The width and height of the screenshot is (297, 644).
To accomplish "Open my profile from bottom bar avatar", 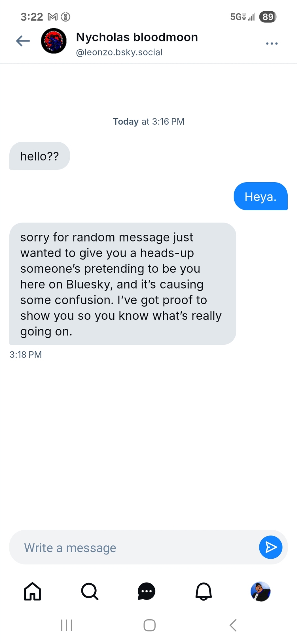I will pos(260,592).
